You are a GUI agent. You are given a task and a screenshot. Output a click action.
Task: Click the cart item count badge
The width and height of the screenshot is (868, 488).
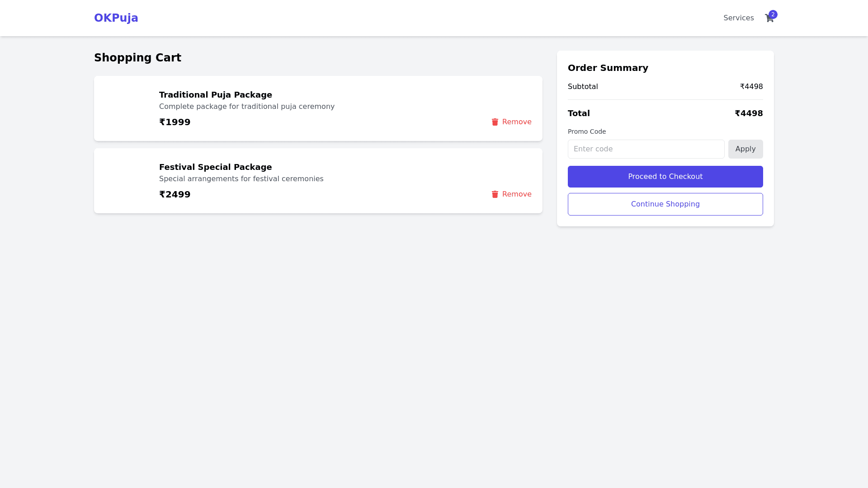pos(773,14)
